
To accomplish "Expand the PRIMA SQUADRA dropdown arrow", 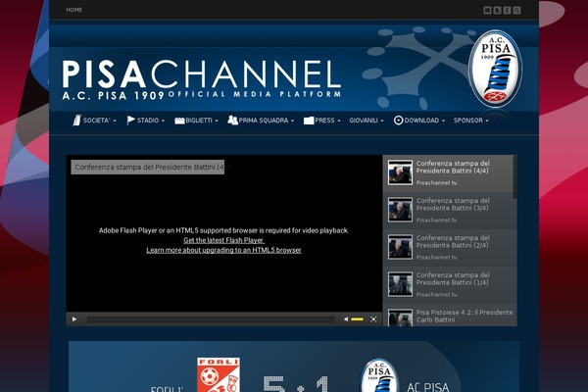I will pos(292,121).
